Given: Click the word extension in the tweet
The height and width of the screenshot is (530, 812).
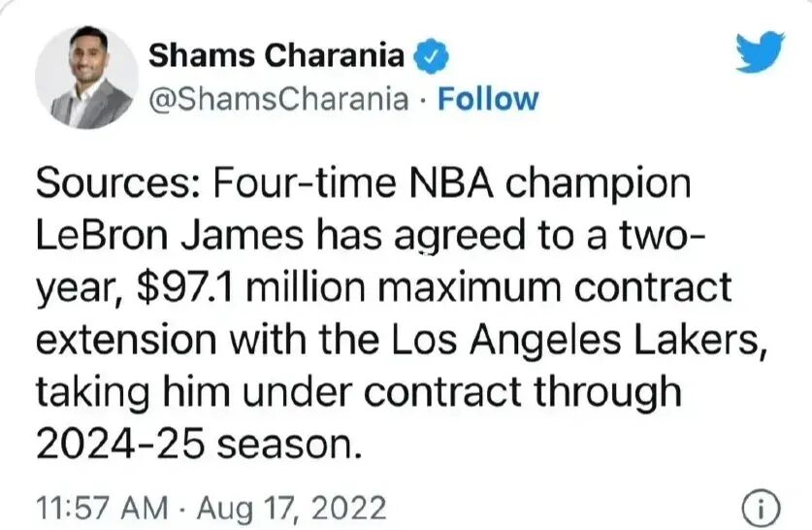Looking at the screenshot, I should pos(126,340).
